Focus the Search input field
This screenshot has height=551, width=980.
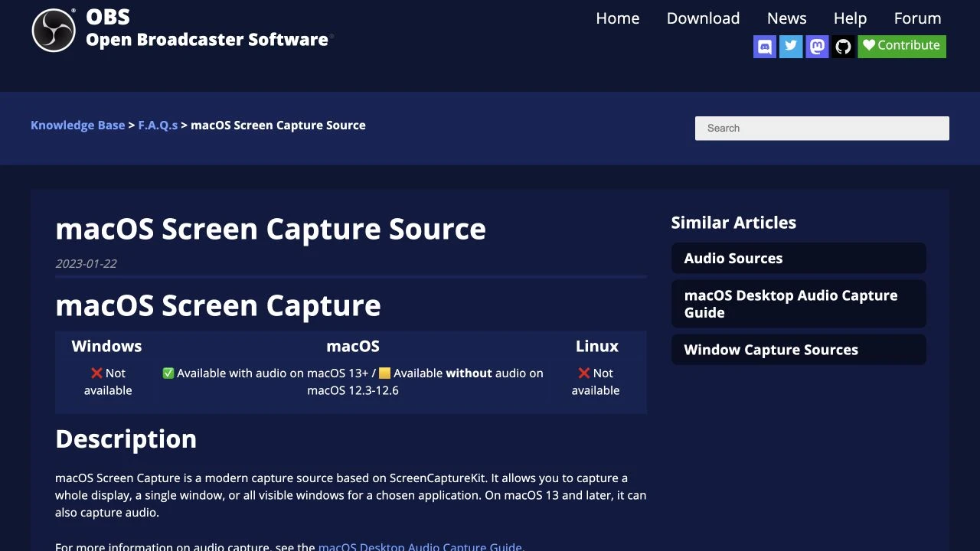(x=822, y=129)
